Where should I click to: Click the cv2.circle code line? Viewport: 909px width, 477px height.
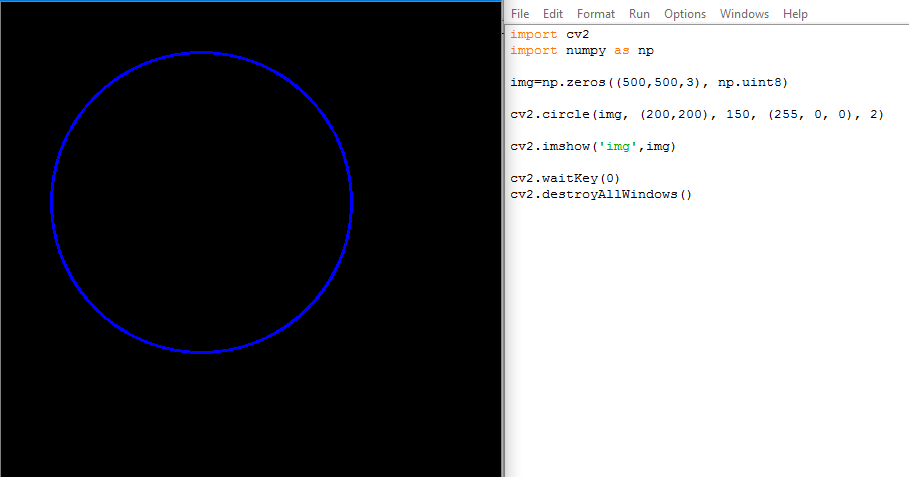(x=697, y=114)
